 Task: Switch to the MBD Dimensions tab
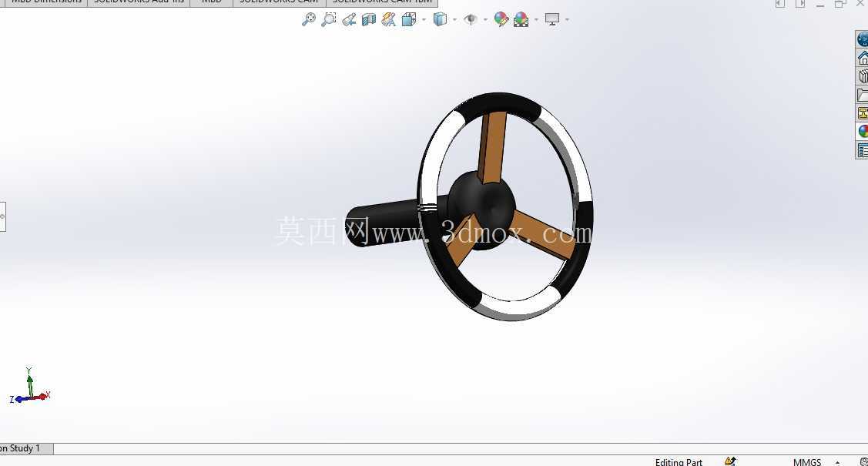tap(46, 2)
